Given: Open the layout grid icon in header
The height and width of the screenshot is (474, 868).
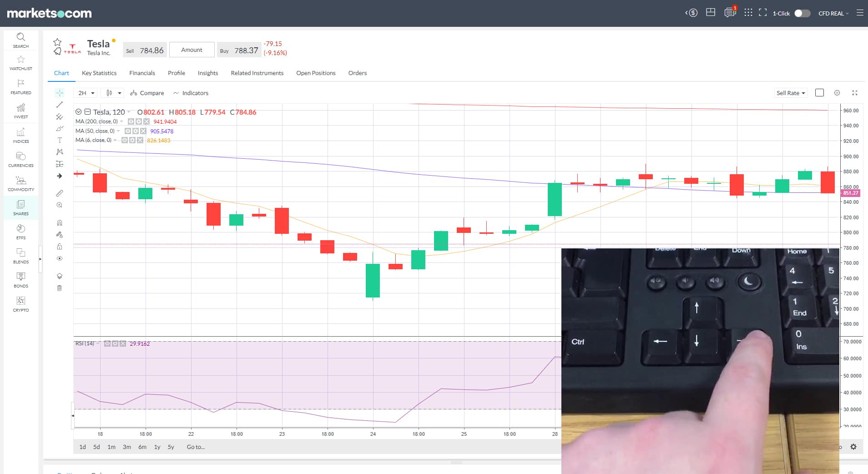Looking at the screenshot, I should 711,13.
